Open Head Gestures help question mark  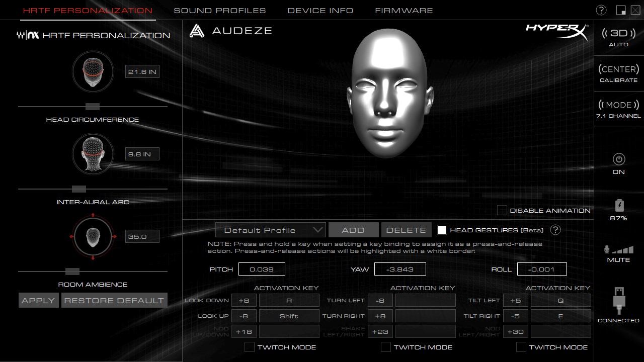click(x=555, y=230)
